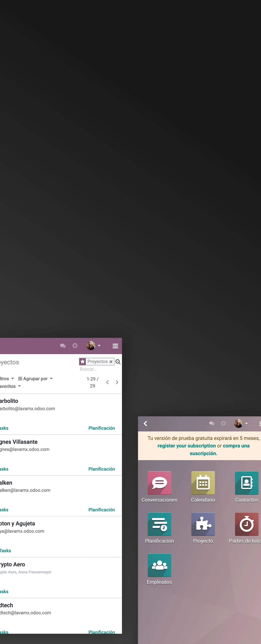Open the alken project card title
Viewport: 261px width, 644px height.
coord(6,483)
